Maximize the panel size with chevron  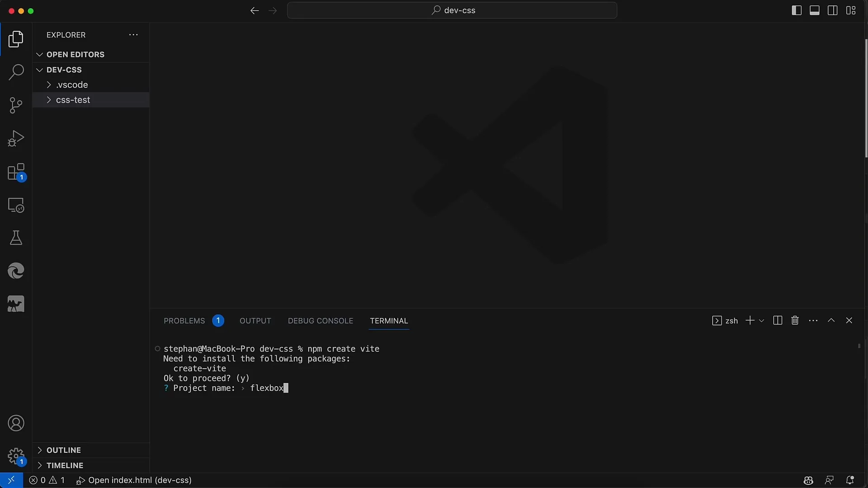831,320
